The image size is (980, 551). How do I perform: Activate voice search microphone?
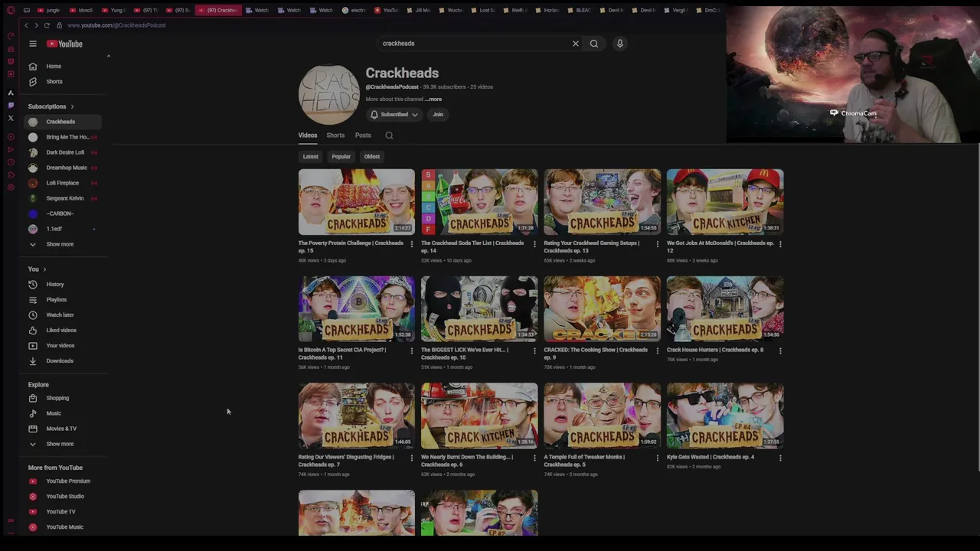tap(620, 44)
